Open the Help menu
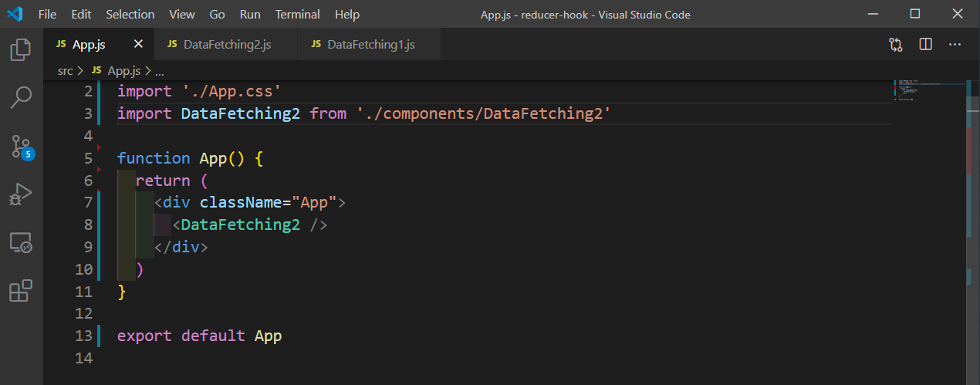980x385 pixels. [x=347, y=14]
